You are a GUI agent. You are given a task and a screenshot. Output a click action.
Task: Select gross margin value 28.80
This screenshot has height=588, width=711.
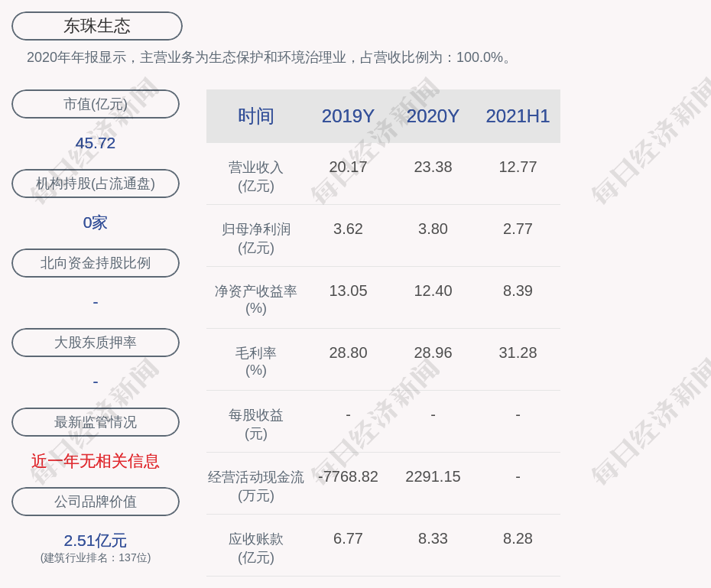click(348, 352)
